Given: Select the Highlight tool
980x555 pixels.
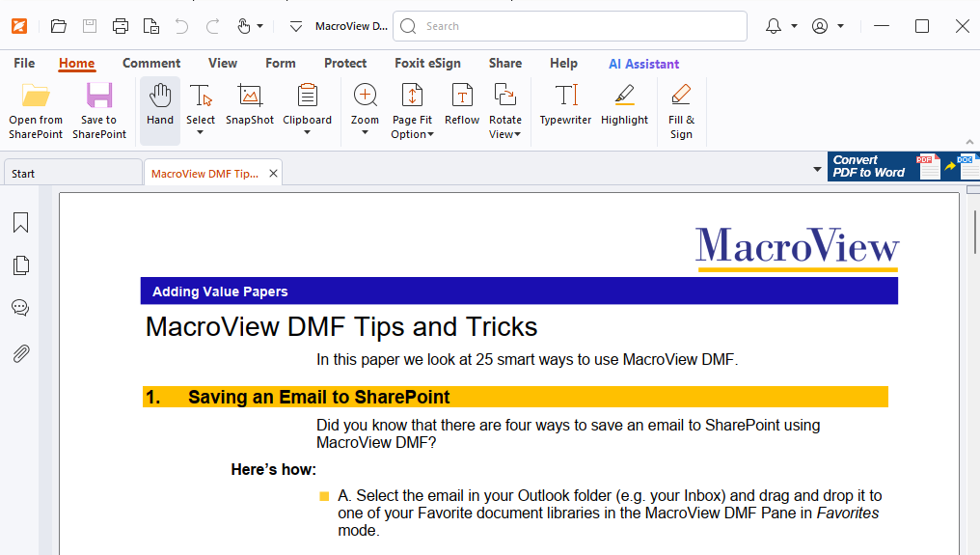Looking at the screenshot, I should pos(624,105).
